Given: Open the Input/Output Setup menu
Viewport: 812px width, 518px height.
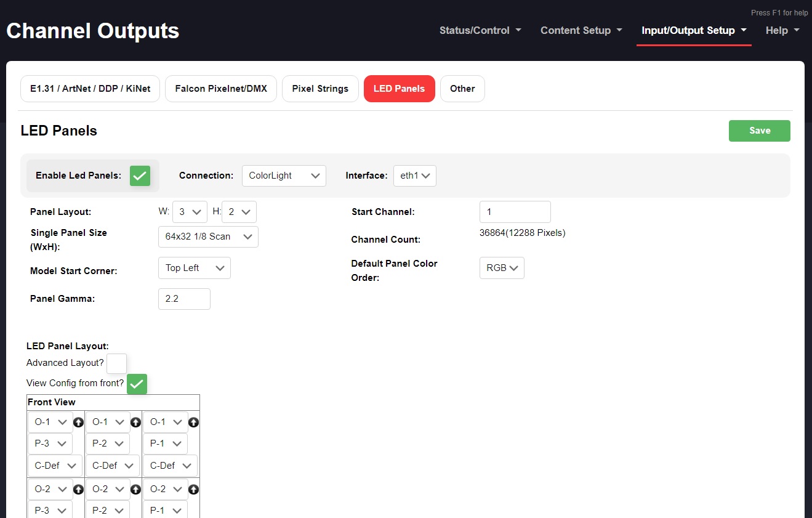Looking at the screenshot, I should [694, 30].
